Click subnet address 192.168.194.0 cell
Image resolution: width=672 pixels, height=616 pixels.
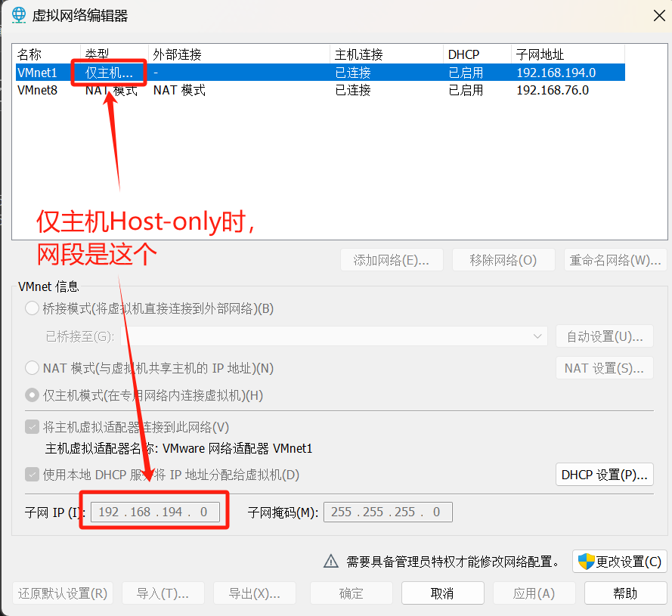pos(556,73)
